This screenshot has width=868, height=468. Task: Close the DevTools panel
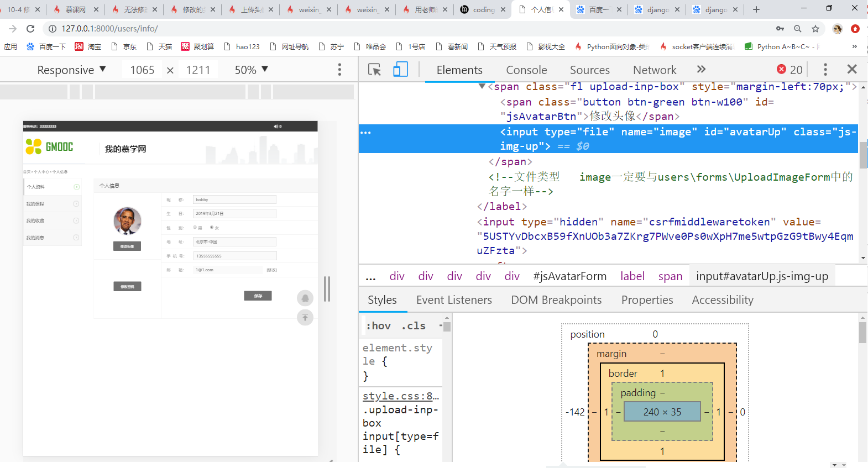(x=852, y=70)
